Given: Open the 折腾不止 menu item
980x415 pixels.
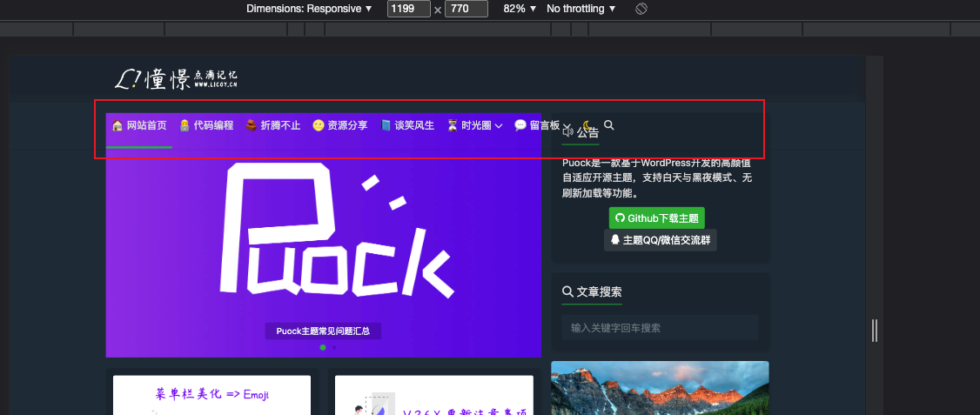Looking at the screenshot, I should [x=272, y=125].
